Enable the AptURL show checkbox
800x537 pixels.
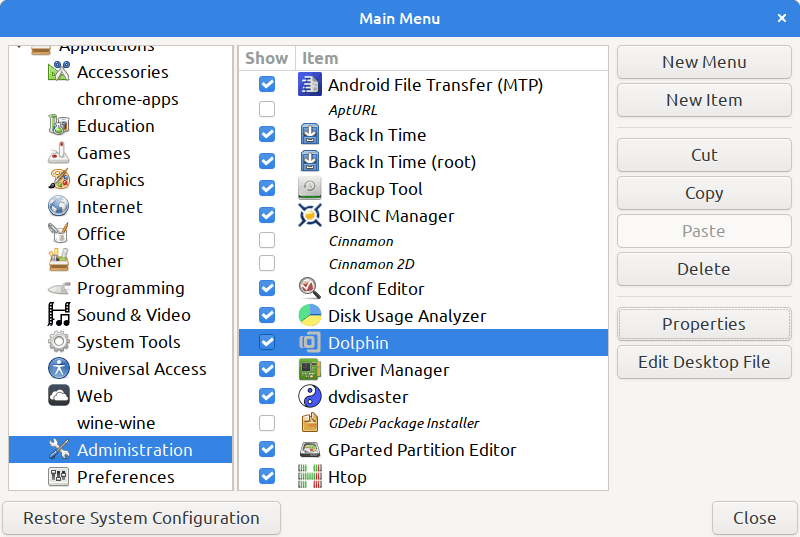tap(267, 109)
